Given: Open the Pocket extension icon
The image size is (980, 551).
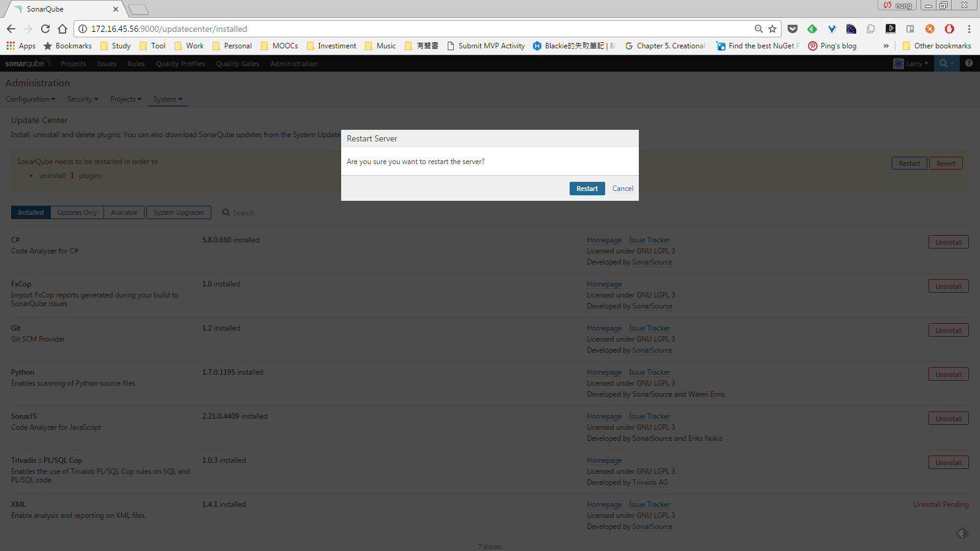Looking at the screenshot, I should (793, 29).
